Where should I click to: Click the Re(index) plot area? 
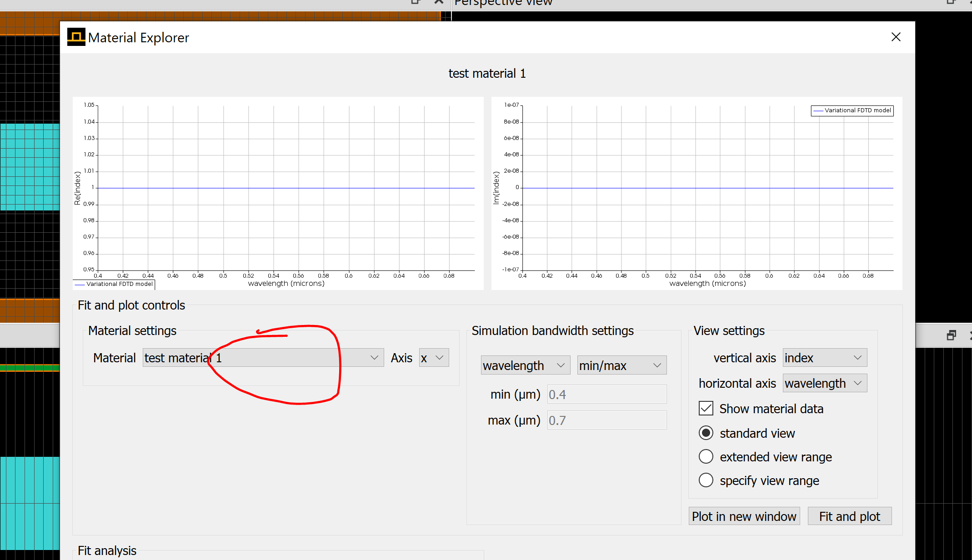tap(286, 188)
